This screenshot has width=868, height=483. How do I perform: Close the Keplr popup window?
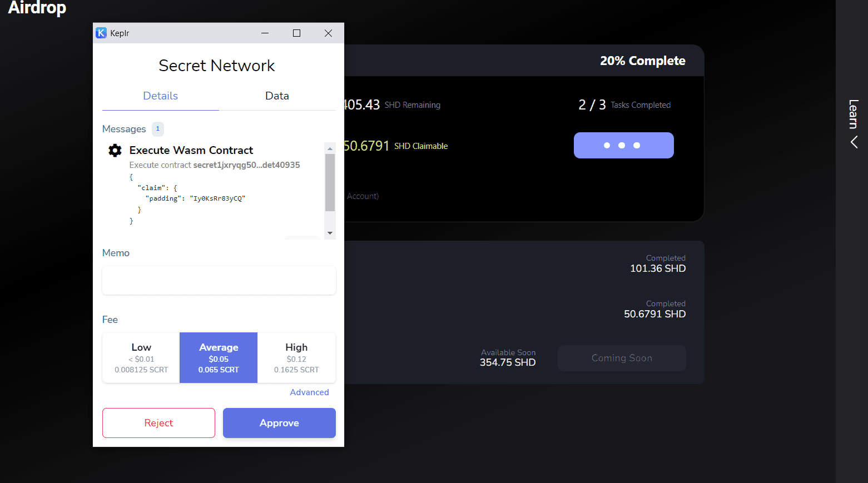coord(329,33)
